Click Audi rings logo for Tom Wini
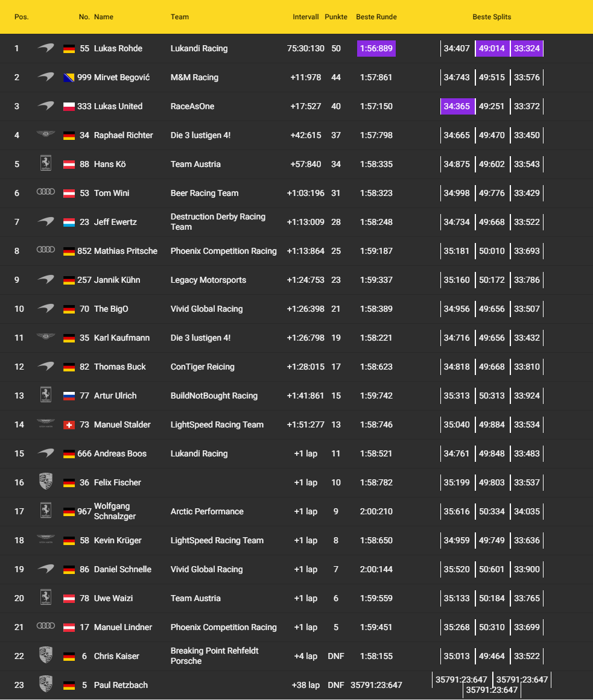The height and width of the screenshot is (700, 593). (x=46, y=192)
